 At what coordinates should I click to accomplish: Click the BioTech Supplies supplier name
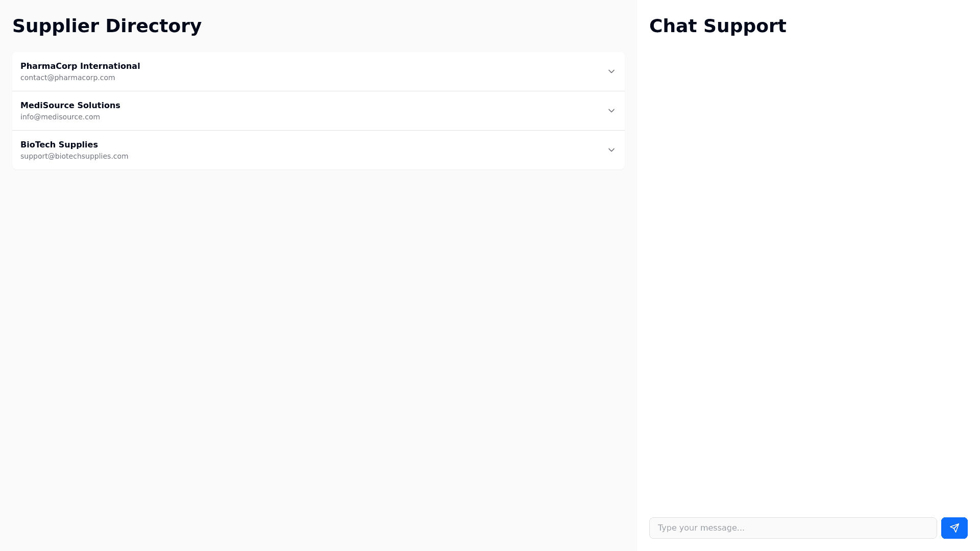click(59, 145)
